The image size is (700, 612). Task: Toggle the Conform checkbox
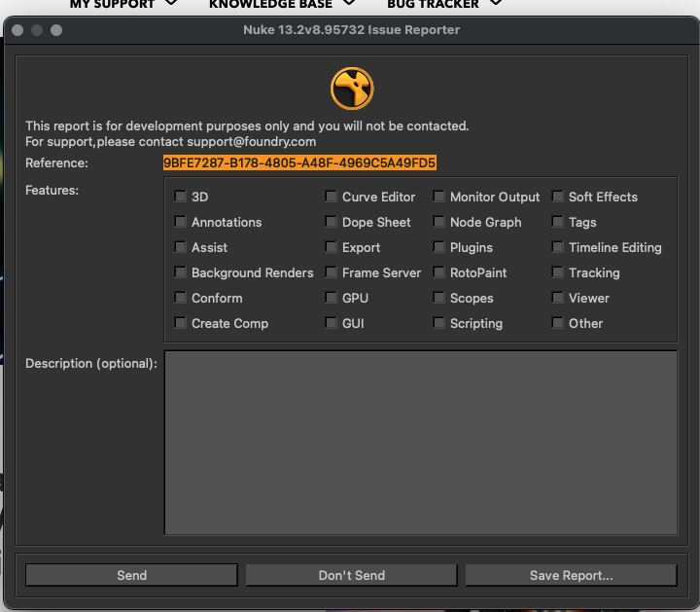(x=181, y=298)
